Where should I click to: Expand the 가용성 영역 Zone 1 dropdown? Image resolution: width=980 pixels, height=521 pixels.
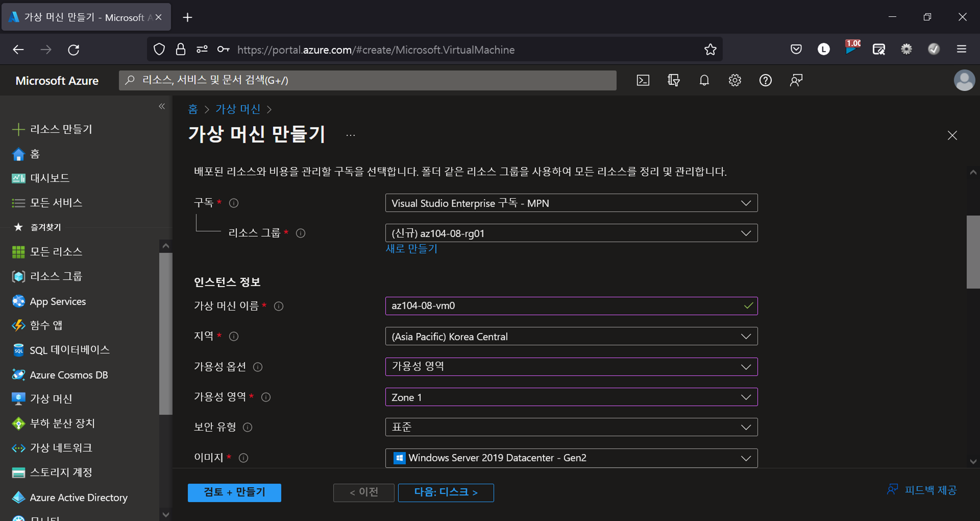point(571,397)
